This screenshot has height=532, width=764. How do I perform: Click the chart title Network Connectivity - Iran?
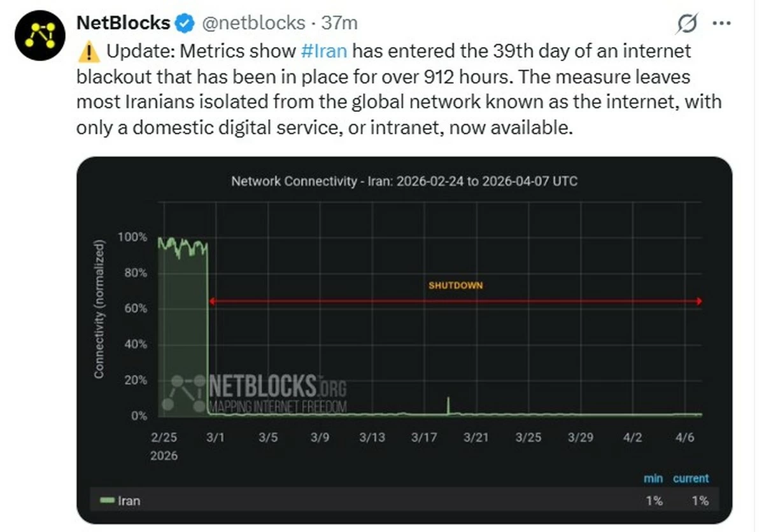[x=404, y=181]
